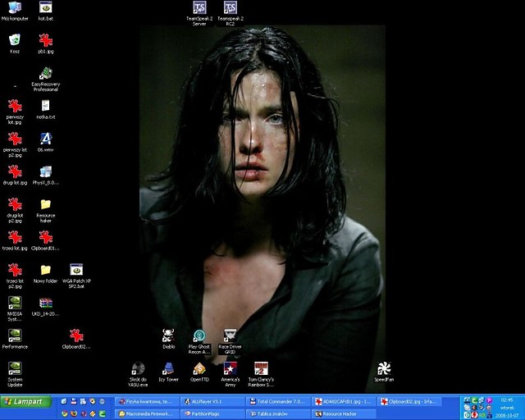
Task: Switch to Resource Hacker taskbar button
Action: pyautogui.click(x=343, y=414)
